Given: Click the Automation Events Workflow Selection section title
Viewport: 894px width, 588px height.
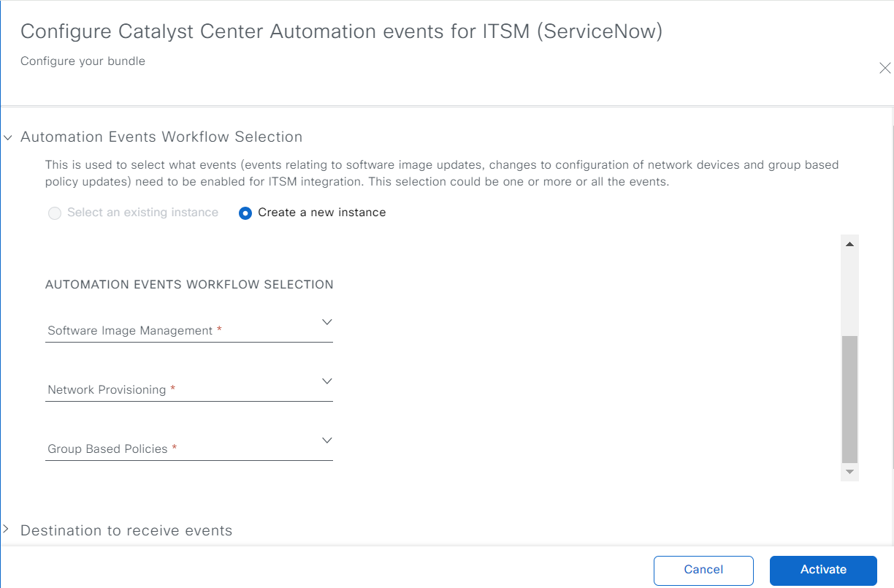Looking at the screenshot, I should [x=161, y=137].
